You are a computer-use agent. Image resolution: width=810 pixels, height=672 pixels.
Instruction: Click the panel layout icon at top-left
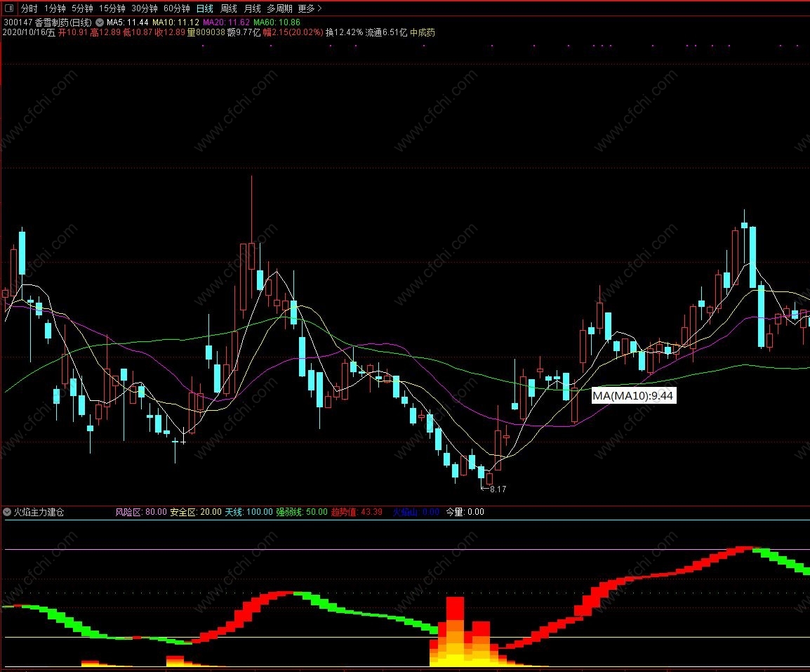(x=9, y=8)
